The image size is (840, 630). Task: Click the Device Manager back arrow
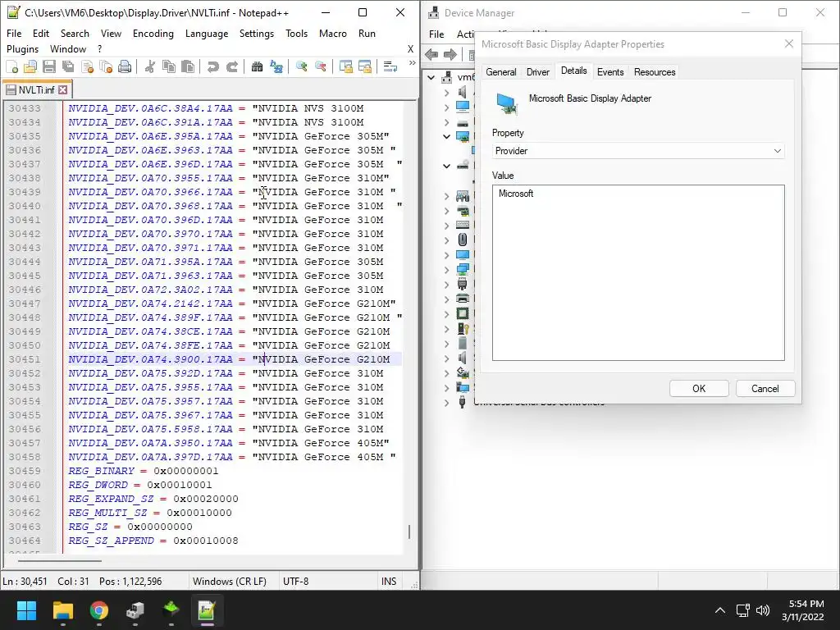(431, 54)
